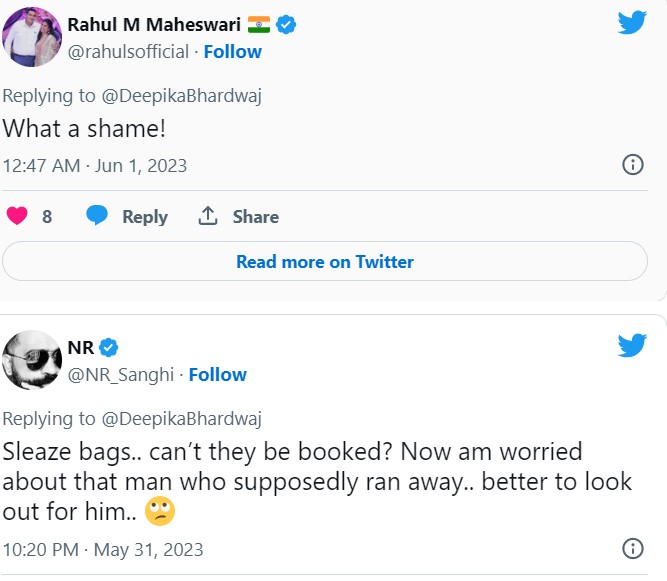Image resolution: width=667 pixels, height=581 pixels.
Task: Click the Reply speech bubble icon
Action: coord(97,216)
